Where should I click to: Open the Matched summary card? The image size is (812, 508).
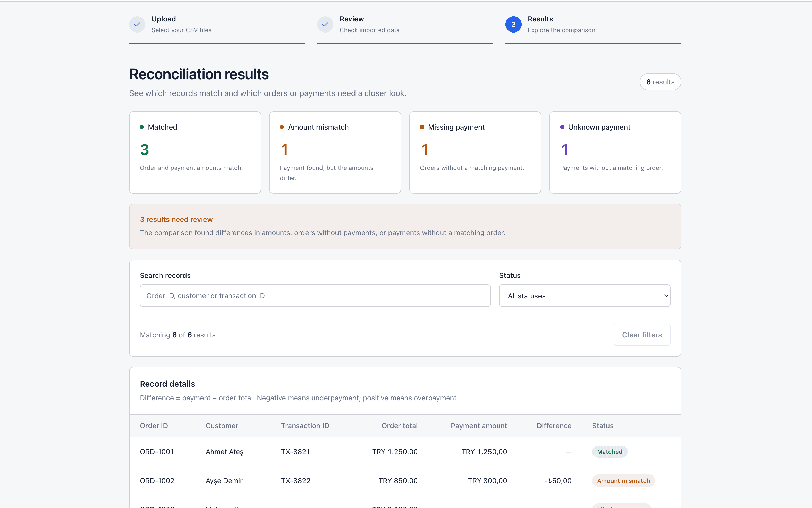click(195, 152)
